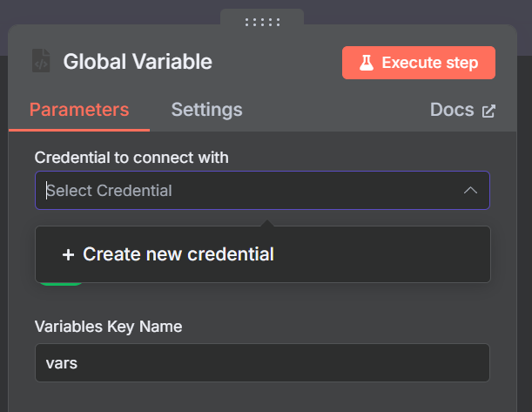Click the panel drag handle dots
532x412 pixels.
coord(262,23)
